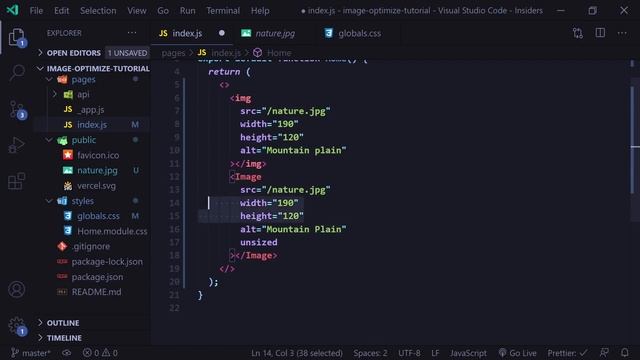Change encoding via UTF-8
The image size is (640, 360).
409,353
